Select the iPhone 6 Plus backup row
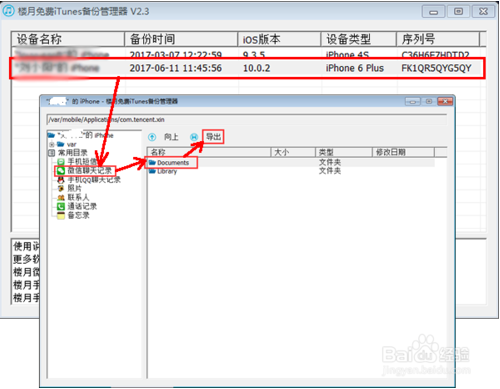The width and height of the screenshot is (500, 389). 247,68
